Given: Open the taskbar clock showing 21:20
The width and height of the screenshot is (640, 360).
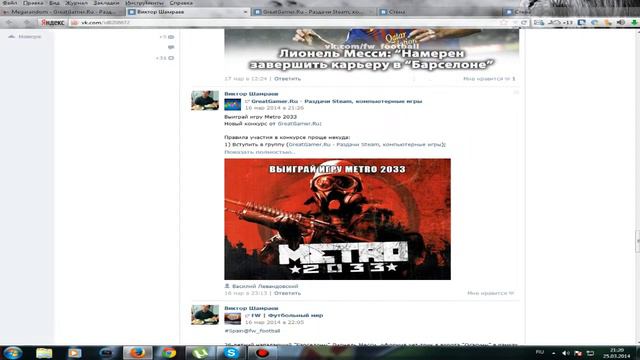Looking at the screenshot, I should click(617, 353).
